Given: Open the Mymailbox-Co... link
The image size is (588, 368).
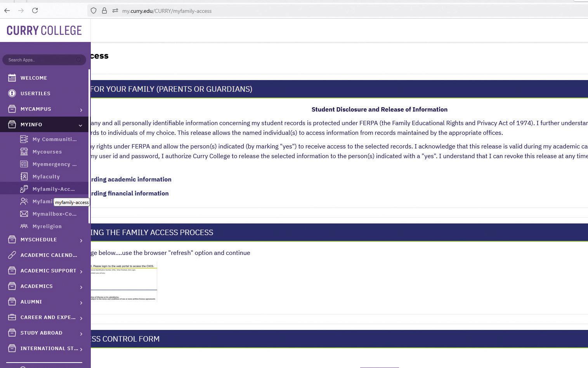Looking at the screenshot, I should pyautogui.click(x=54, y=214).
